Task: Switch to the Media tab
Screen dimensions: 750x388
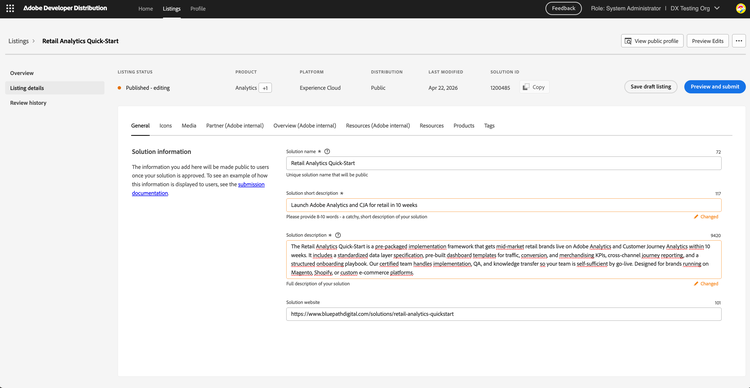Action: coord(189,126)
